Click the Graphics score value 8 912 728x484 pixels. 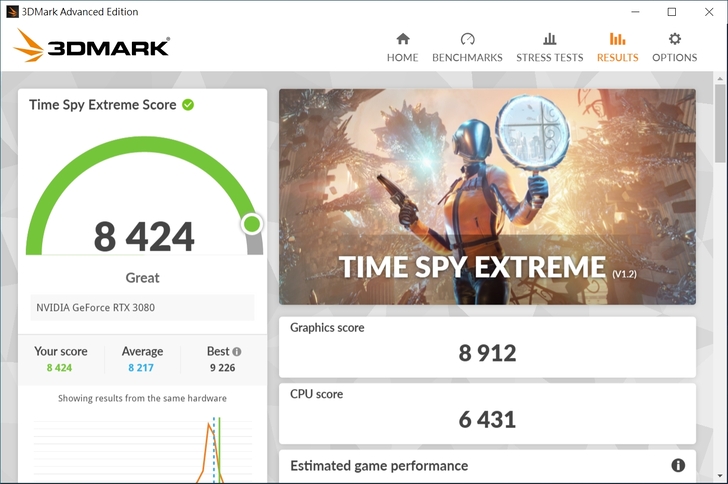(x=487, y=353)
